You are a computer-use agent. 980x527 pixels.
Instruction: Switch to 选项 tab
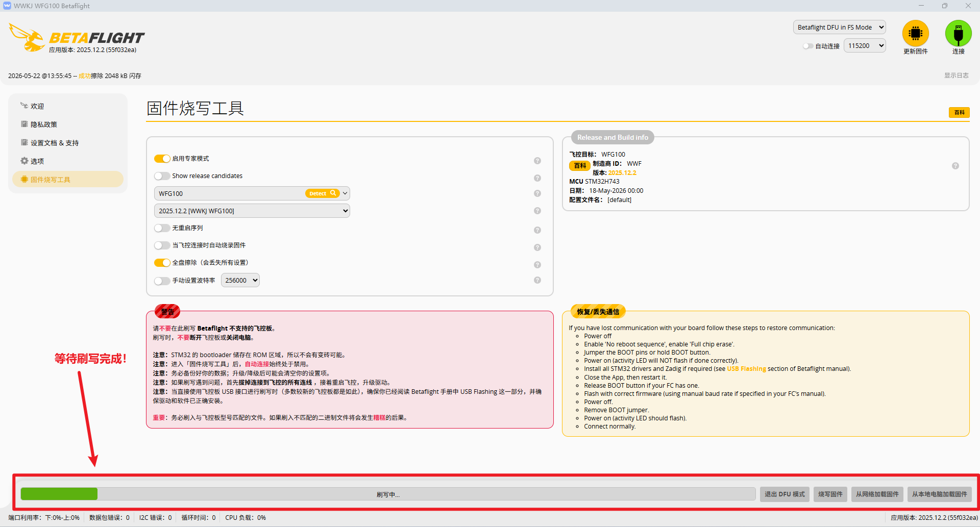[x=68, y=161]
